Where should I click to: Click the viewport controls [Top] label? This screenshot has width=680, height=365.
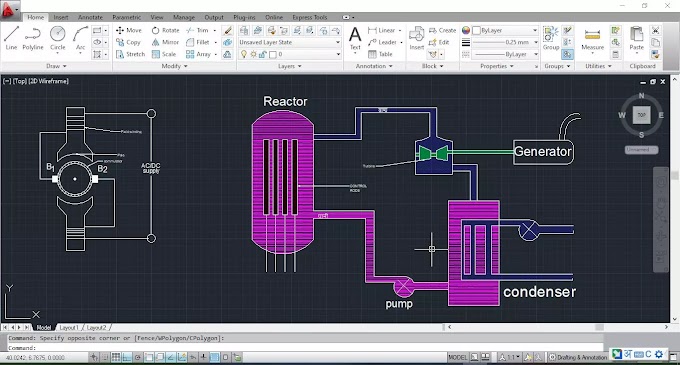point(20,81)
